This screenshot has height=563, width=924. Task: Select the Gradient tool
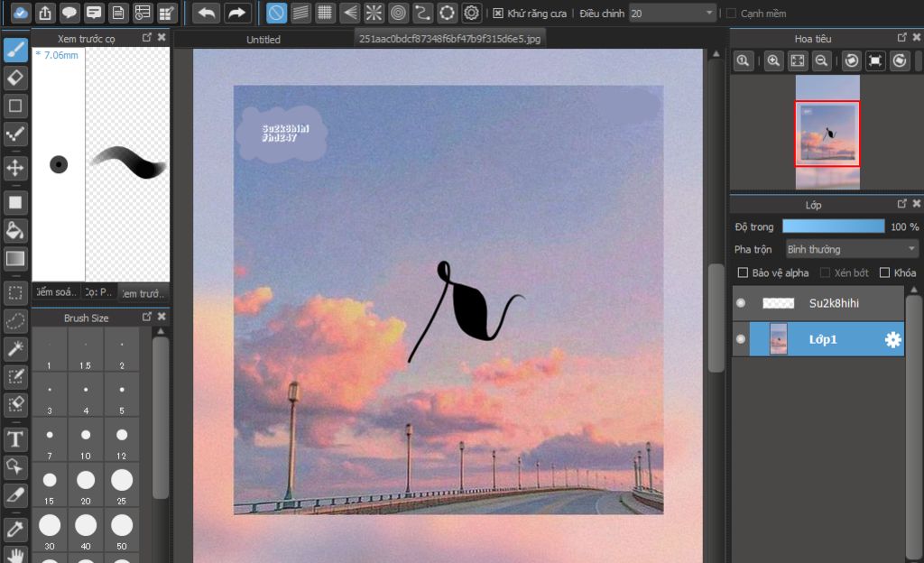click(x=15, y=259)
